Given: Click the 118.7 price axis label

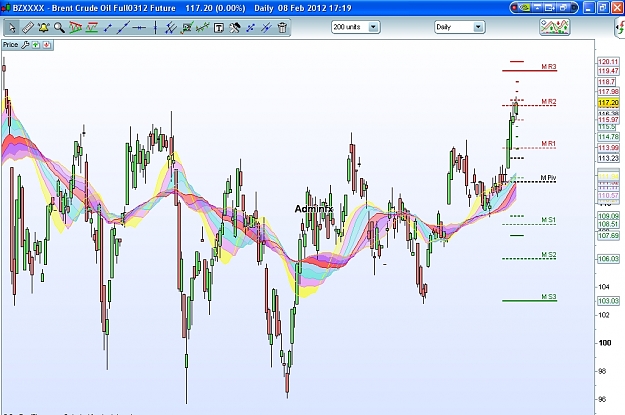Looking at the screenshot, I should point(606,82).
